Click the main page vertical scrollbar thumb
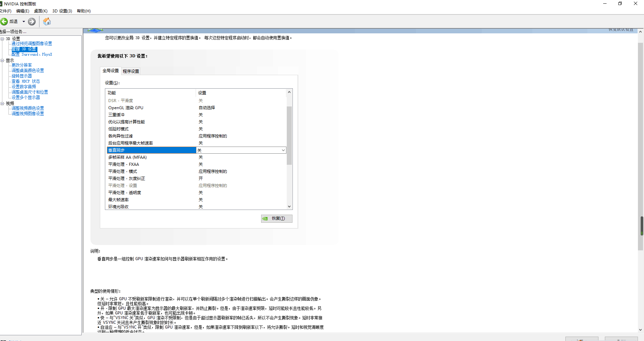Image resolution: width=644 pixels, height=341 pixels. pos(641,147)
